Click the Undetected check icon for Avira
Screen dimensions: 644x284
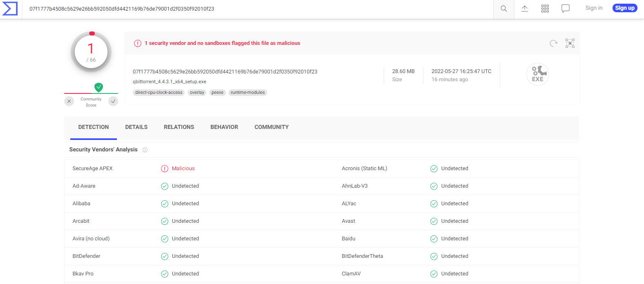coord(165,239)
